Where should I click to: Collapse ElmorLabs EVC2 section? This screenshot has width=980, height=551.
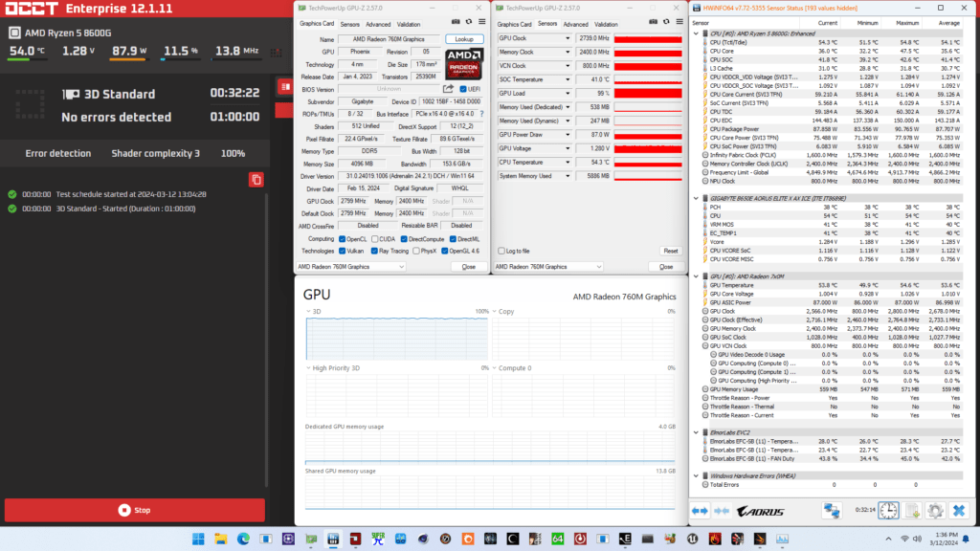coord(697,432)
